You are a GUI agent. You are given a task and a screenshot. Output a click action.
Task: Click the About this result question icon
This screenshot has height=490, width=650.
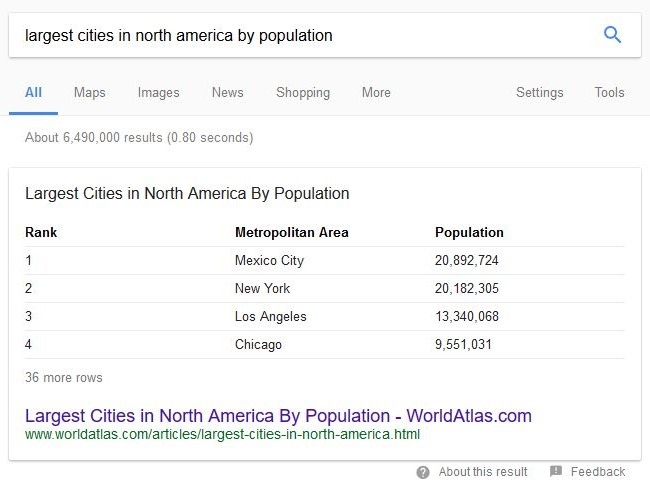click(x=423, y=472)
